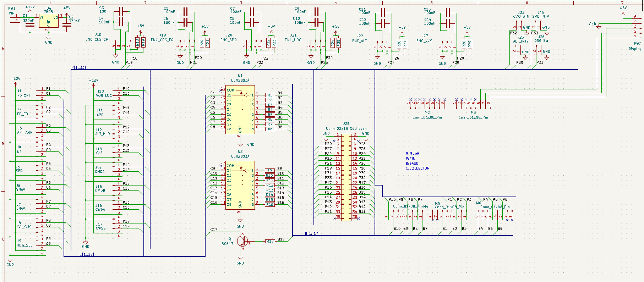Click the U1 ULN2803A driver chip body
Image resolution: width=644 pixels, height=282 pixels.
click(x=240, y=110)
